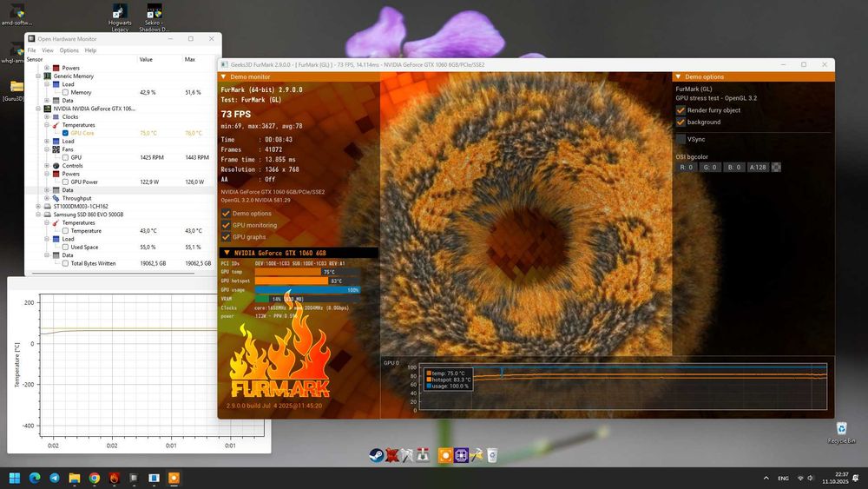Disable the GPU graphs checkbox in FurMark

(226, 237)
